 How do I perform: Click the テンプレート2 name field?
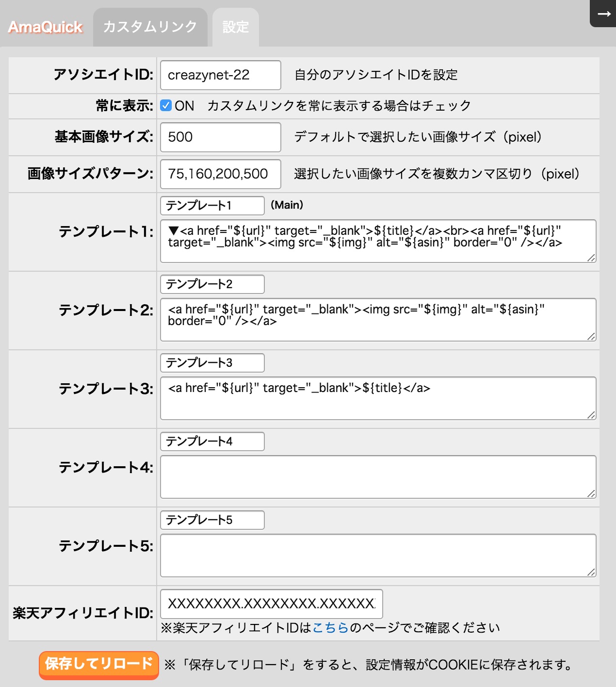pos(212,284)
